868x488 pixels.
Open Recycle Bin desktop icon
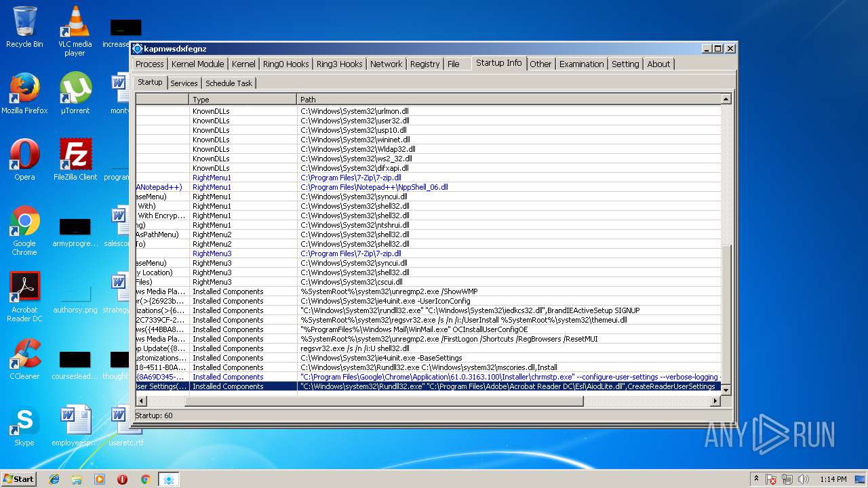tap(24, 27)
